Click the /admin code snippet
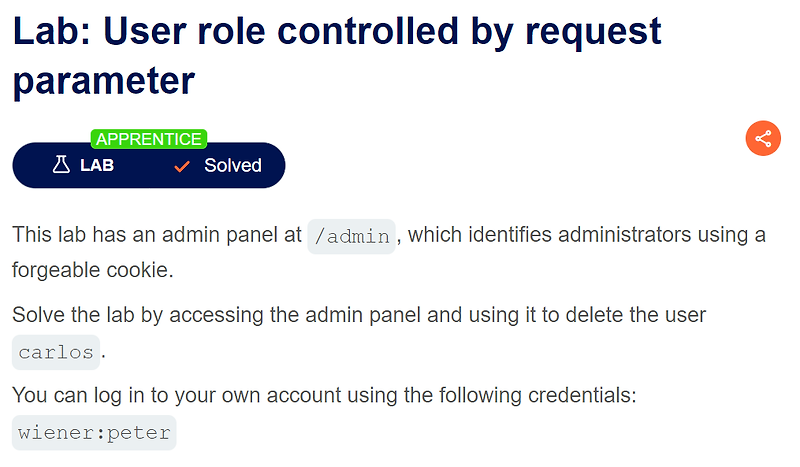The width and height of the screenshot is (800, 467). 352,236
